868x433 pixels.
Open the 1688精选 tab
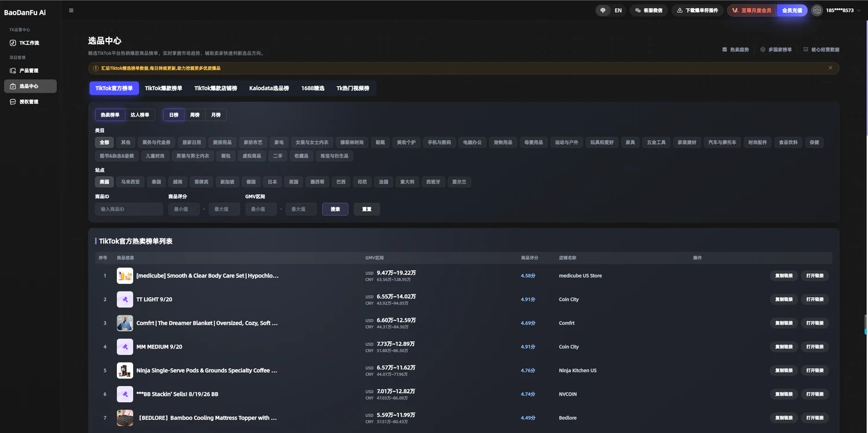pos(313,88)
